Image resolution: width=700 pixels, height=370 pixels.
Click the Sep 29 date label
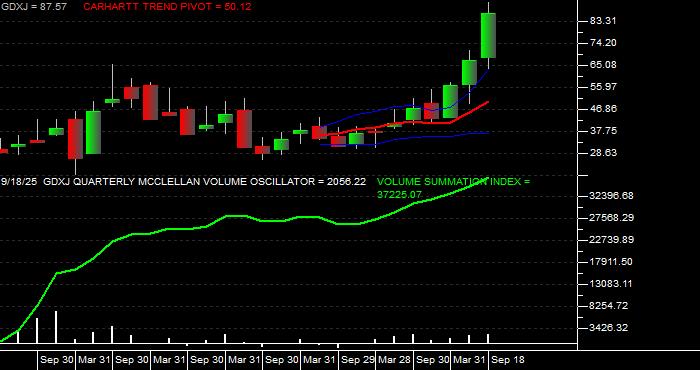[357, 360]
